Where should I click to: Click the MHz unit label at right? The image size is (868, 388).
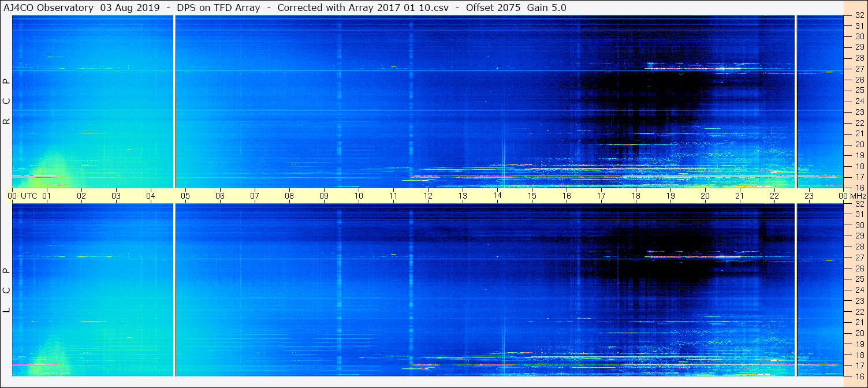tap(859, 196)
